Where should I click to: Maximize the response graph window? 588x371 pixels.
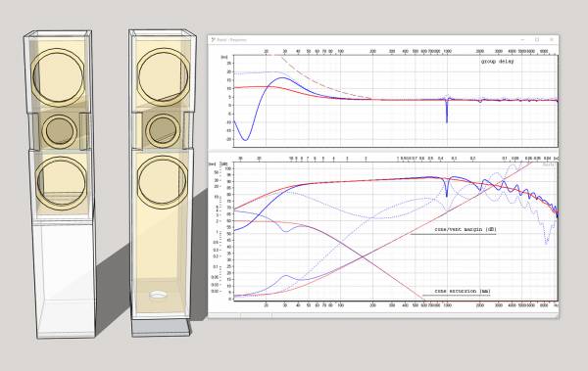pos(537,39)
